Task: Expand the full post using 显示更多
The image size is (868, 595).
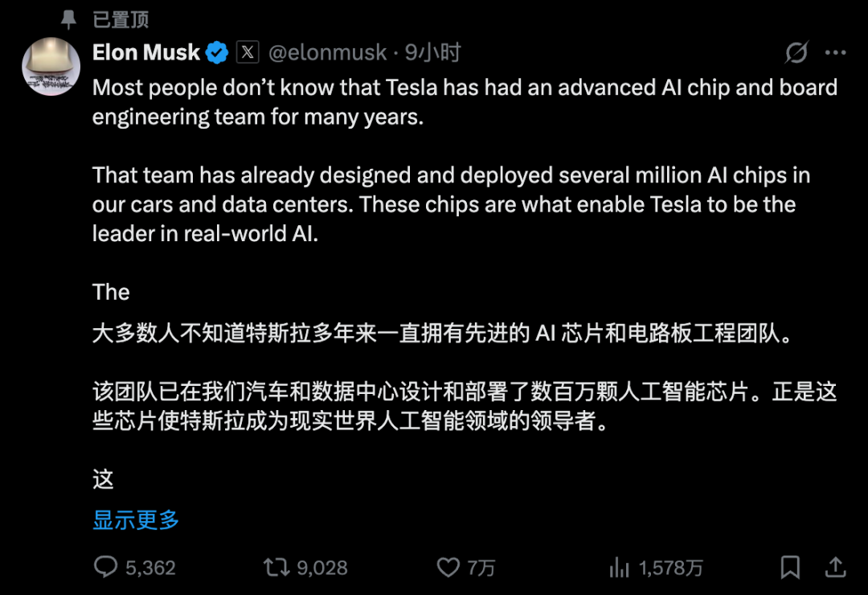Action: (133, 521)
